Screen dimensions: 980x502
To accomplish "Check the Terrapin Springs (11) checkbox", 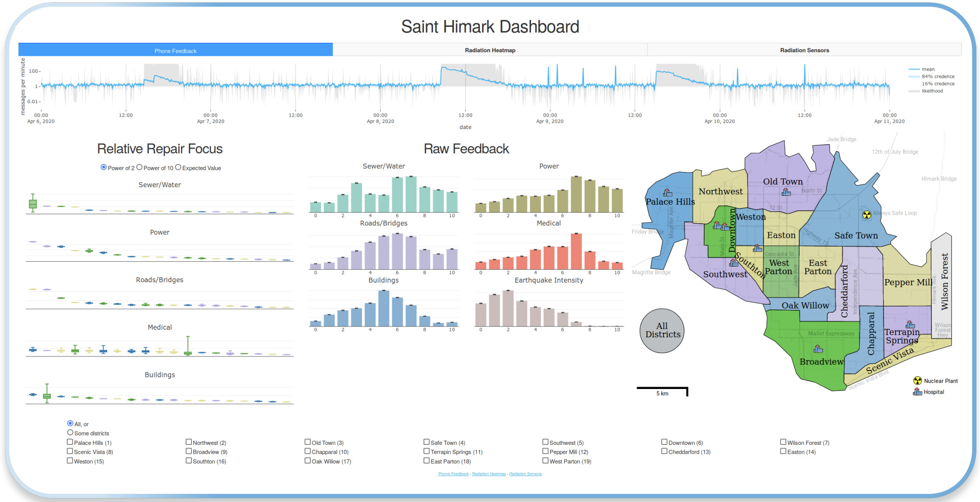I will (x=427, y=452).
